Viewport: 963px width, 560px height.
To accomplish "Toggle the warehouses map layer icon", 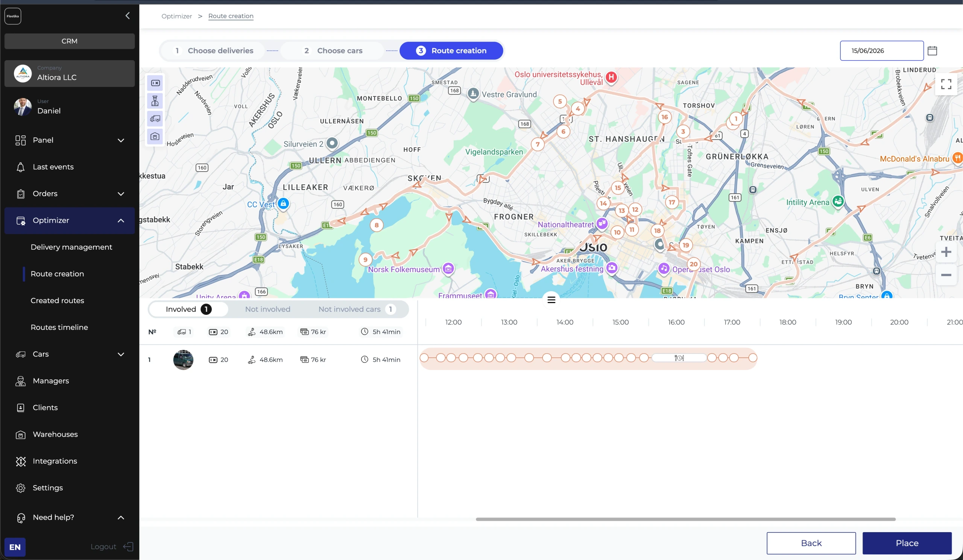I will pyautogui.click(x=155, y=137).
